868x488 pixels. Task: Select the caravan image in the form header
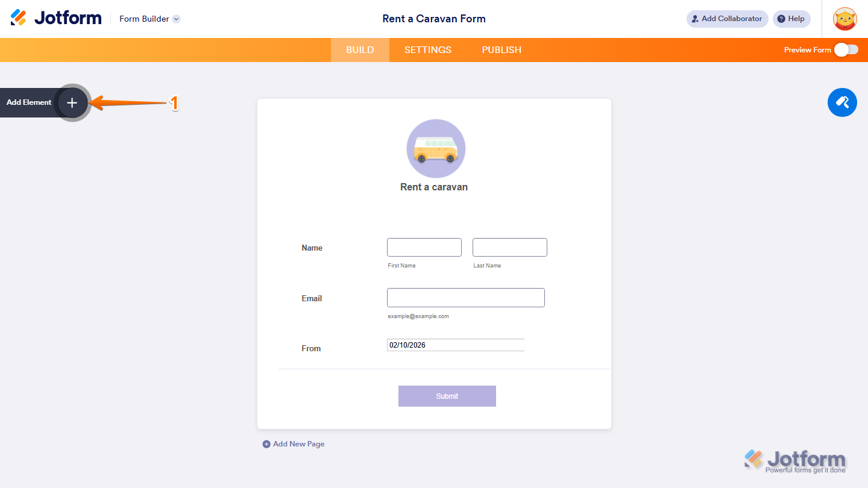coord(435,148)
